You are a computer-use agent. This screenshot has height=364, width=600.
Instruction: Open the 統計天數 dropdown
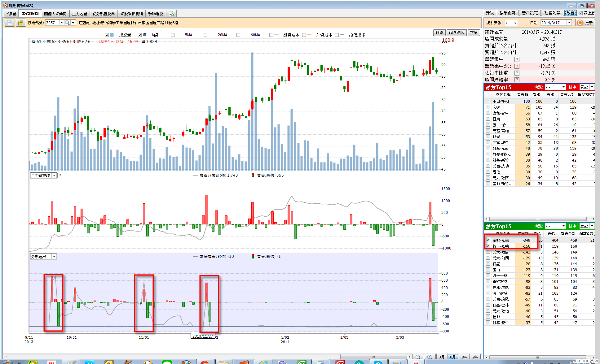515,23
